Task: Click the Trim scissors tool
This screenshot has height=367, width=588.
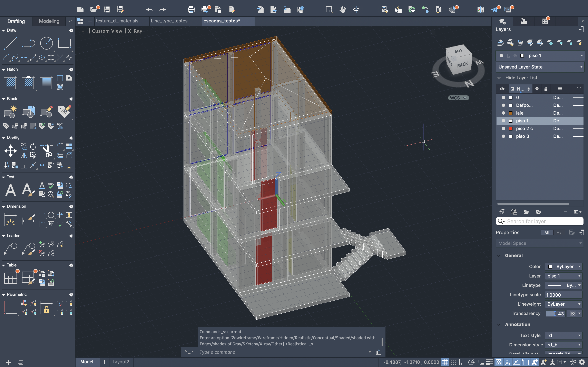Action: (x=47, y=151)
